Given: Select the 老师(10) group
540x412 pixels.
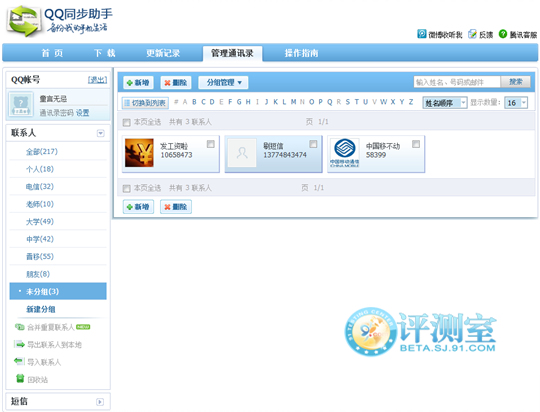Looking at the screenshot, I should tap(40, 204).
